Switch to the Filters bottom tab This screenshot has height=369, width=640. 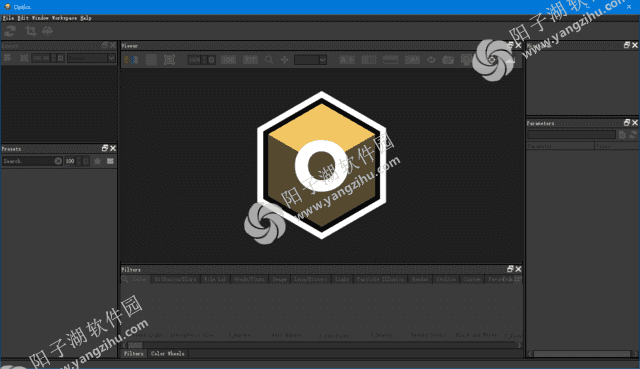tap(134, 353)
